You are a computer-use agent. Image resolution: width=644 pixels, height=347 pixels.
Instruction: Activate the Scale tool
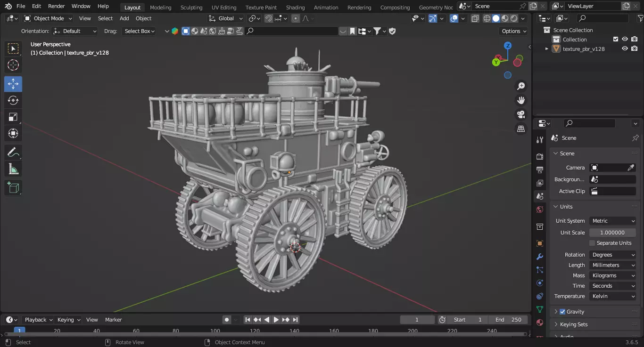[13, 117]
